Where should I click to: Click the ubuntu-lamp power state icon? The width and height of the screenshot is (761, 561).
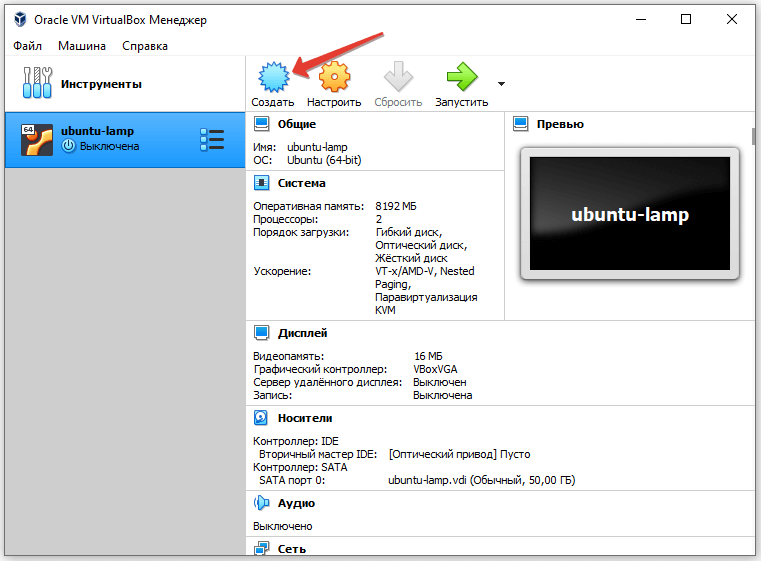[69, 146]
